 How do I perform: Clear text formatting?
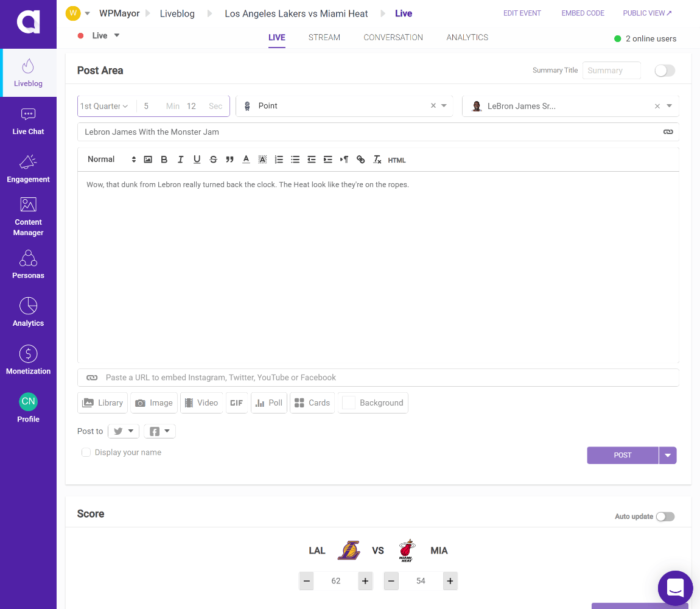click(x=377, y=160)
